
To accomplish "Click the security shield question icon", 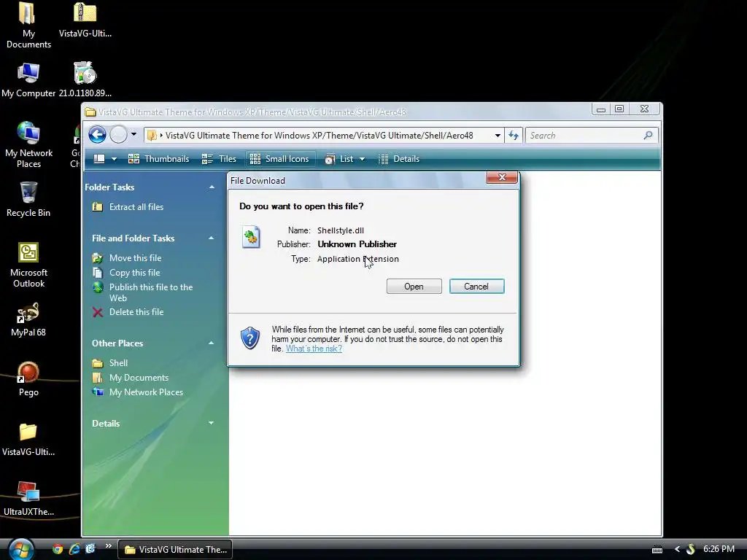I will click(x=250, y=338).
